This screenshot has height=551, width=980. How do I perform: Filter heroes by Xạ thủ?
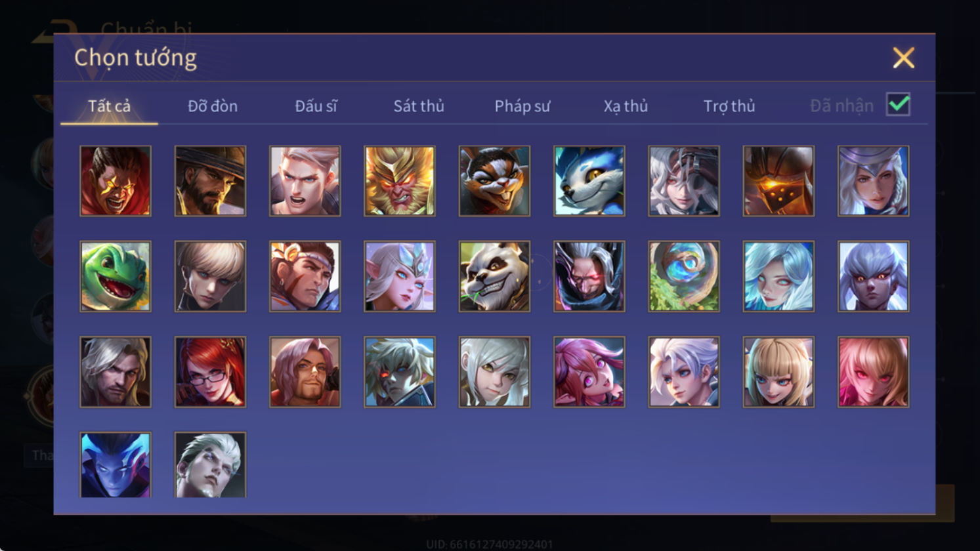[626, 106]
